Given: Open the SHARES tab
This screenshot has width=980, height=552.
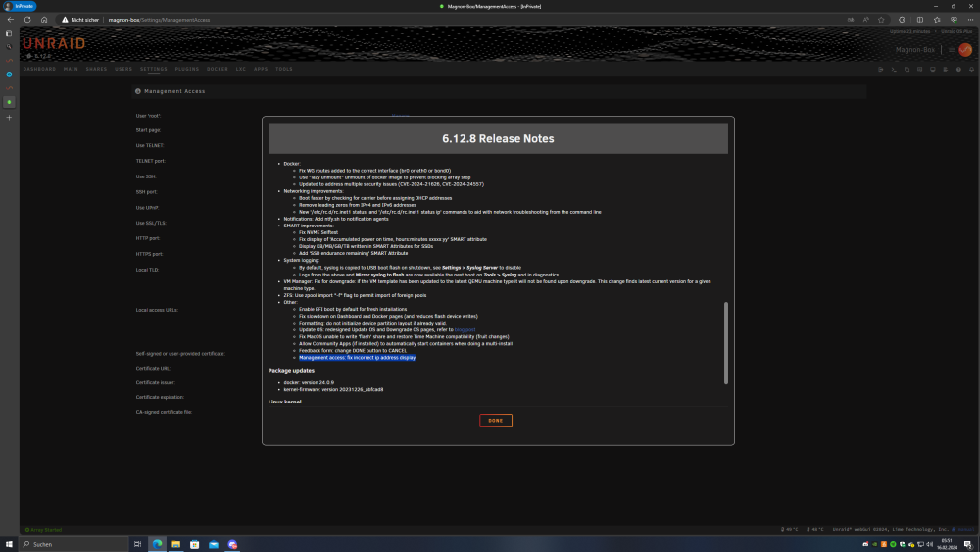Looking at the screenshot, I should coord(96,69).
